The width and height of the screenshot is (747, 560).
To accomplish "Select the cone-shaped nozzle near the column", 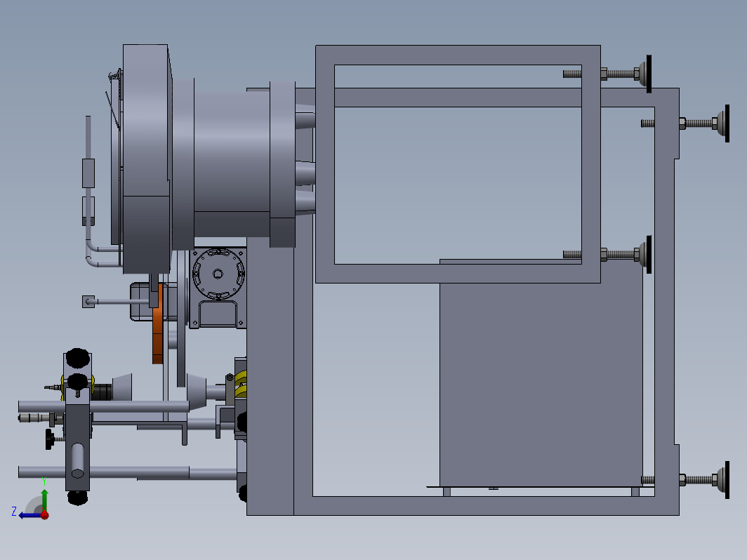I will [197, 392].
